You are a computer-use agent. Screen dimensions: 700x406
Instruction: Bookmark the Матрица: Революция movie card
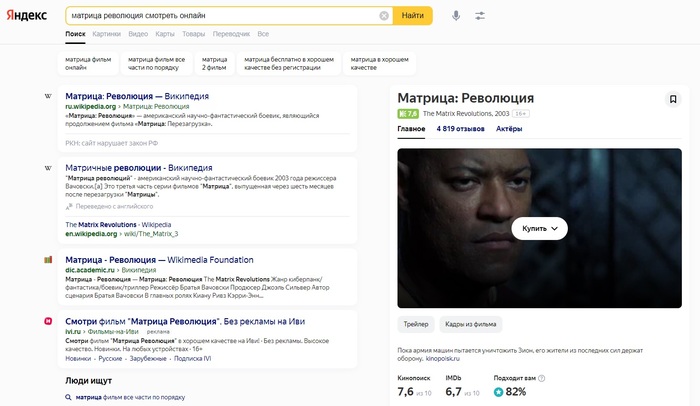coord(673,99)
